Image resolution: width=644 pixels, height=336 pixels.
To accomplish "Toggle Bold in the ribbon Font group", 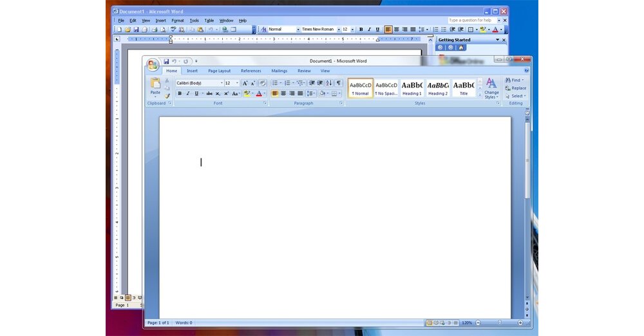I will click(x=180, y=93).
